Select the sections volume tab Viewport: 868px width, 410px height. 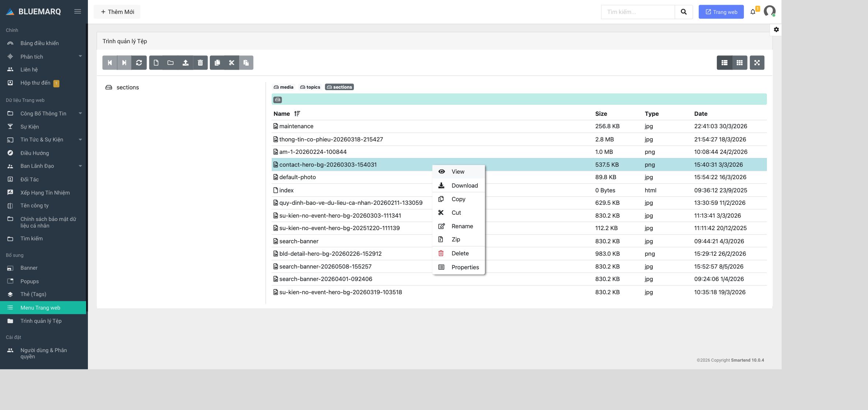[340, 87]
